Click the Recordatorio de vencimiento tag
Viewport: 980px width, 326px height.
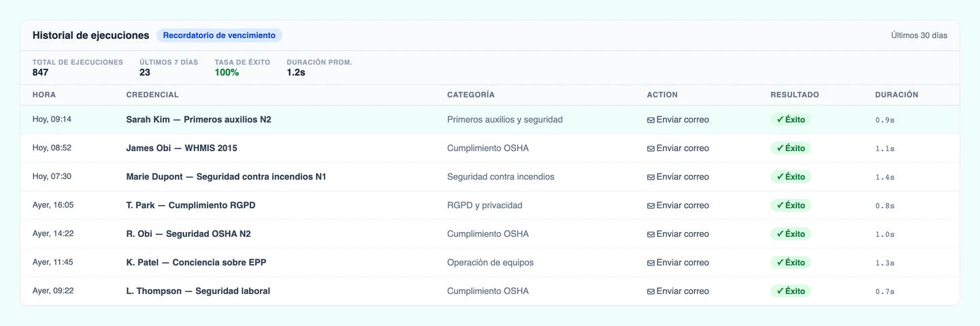pyautogui.click(x=219, y=35)
